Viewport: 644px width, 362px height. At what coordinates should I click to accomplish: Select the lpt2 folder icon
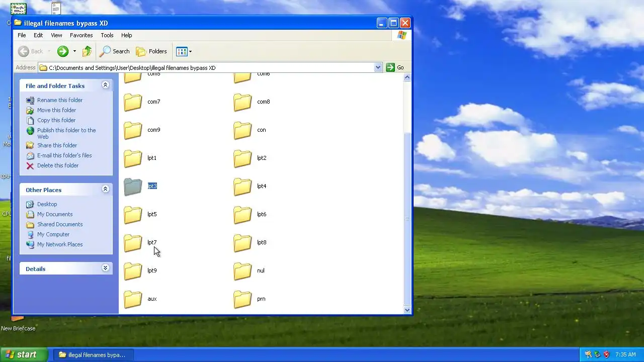243,158
